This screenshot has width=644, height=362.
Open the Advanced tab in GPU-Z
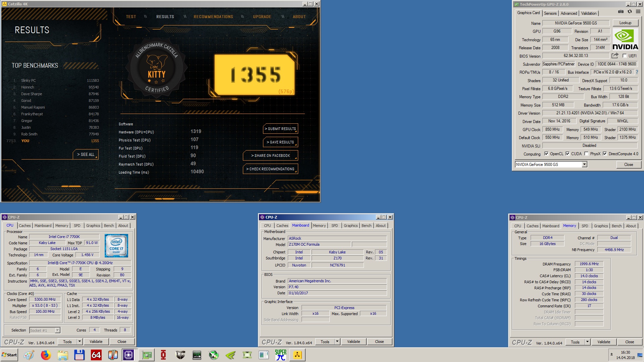[x=569, y=13]
